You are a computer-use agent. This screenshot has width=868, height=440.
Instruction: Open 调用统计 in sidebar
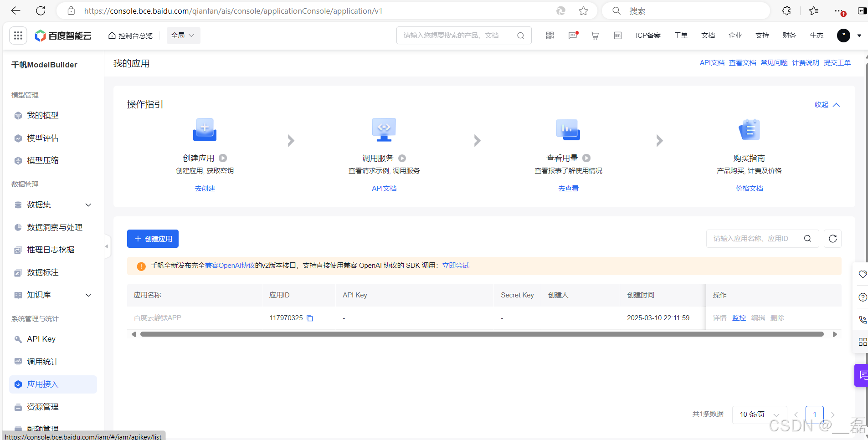tap(43, 362)
